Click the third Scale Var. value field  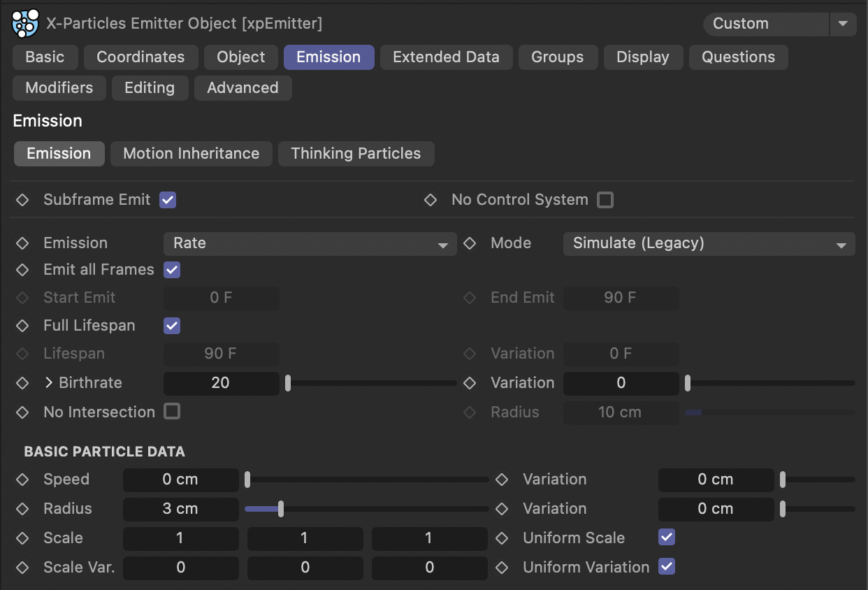tap(430, 568)
